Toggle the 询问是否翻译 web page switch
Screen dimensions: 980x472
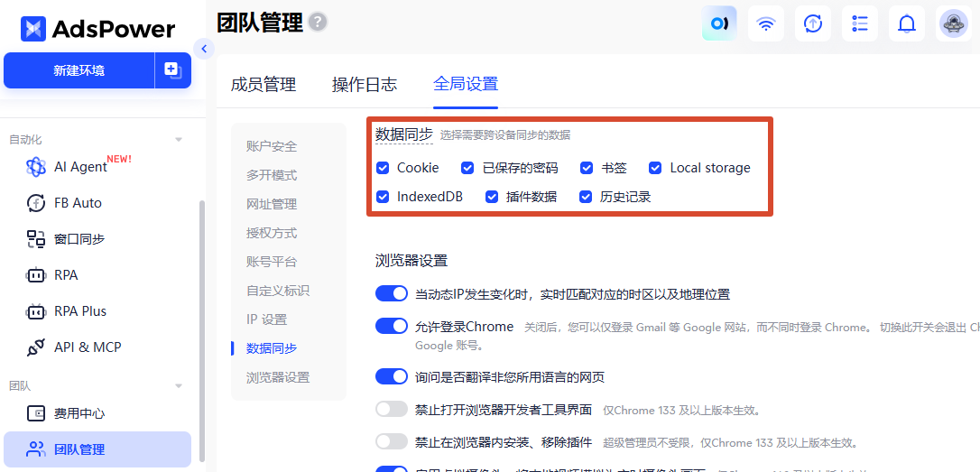click(392, 377)
